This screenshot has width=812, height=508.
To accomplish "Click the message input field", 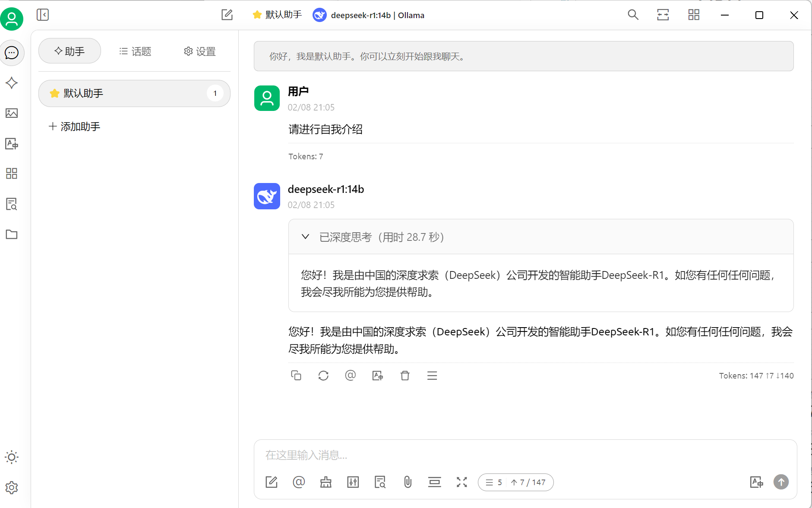I will 525,455.
